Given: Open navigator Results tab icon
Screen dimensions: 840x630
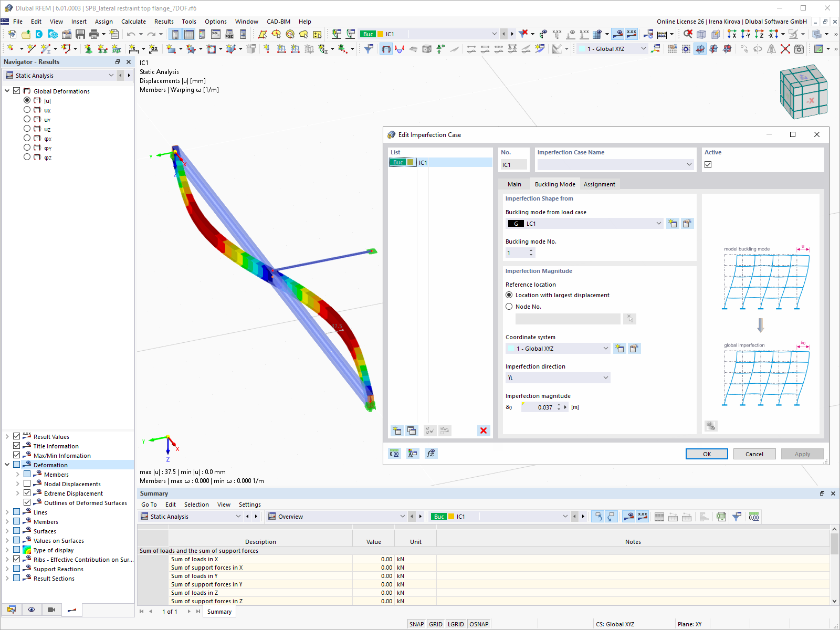Looking at the screenshot, I should (72, 610).
